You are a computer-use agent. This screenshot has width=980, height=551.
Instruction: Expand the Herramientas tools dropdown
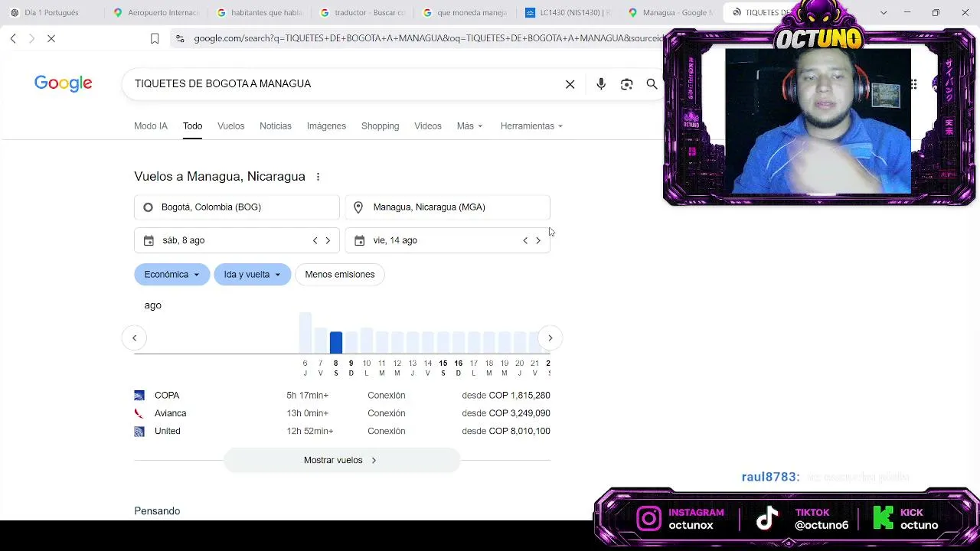tap(531, 126)
